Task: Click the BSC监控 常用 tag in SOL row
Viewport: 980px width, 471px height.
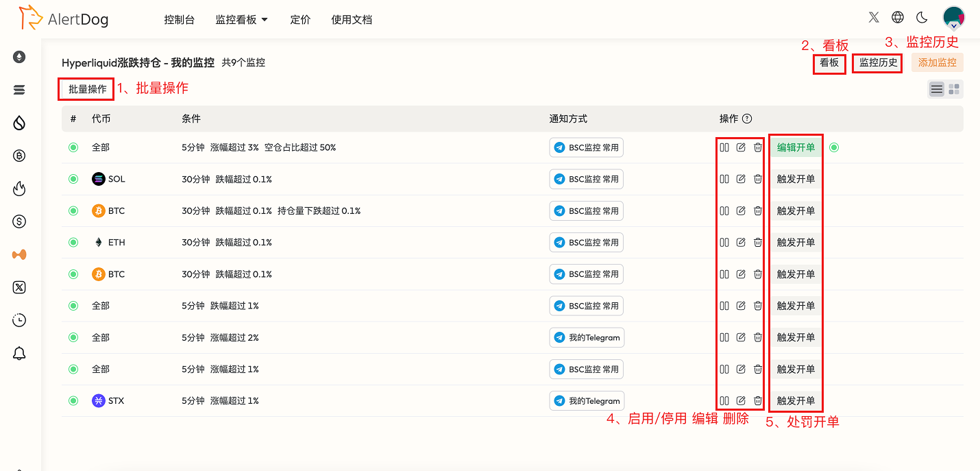Action: [586, 179]
